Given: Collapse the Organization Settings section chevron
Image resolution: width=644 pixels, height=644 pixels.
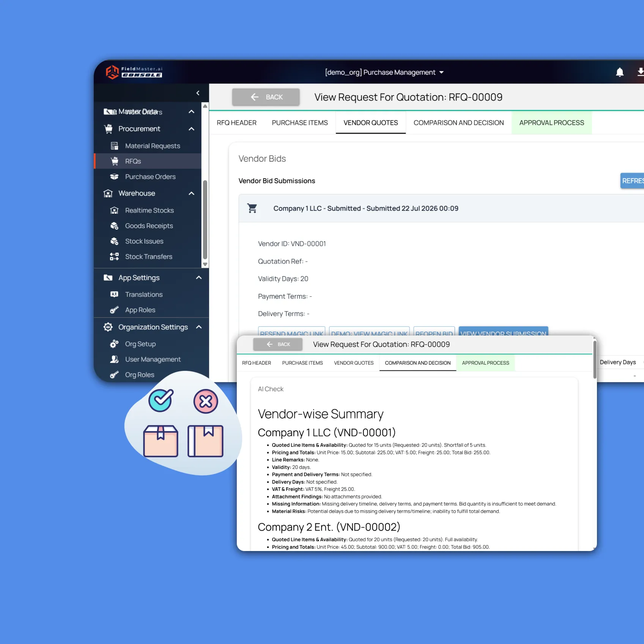Looking at the screenshot, I should point(199,327).
